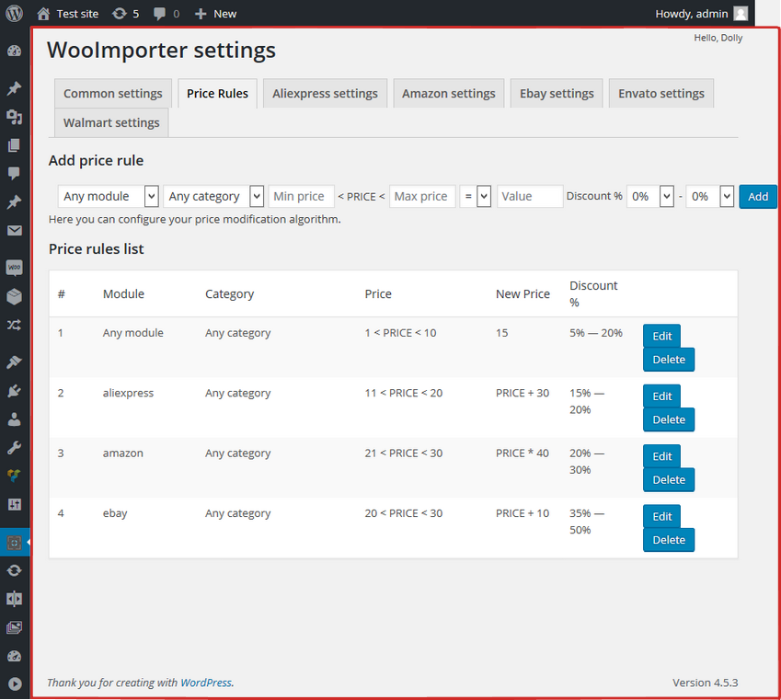This screenshot has width=781, height=700.
Task: Expand the Any module dropdown
Action: 108,196
